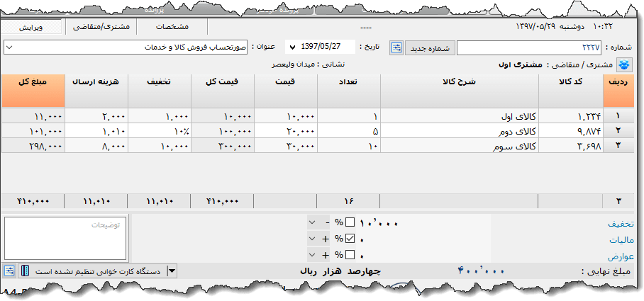Click product code cell ۳,۶۹۸
This screenshot has height=301, width=644.
coord(571,146)
